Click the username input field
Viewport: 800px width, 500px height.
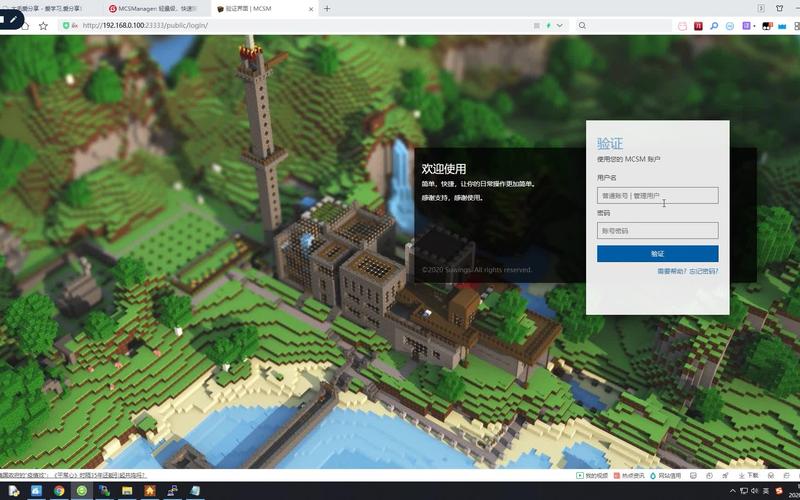point(658,195)
